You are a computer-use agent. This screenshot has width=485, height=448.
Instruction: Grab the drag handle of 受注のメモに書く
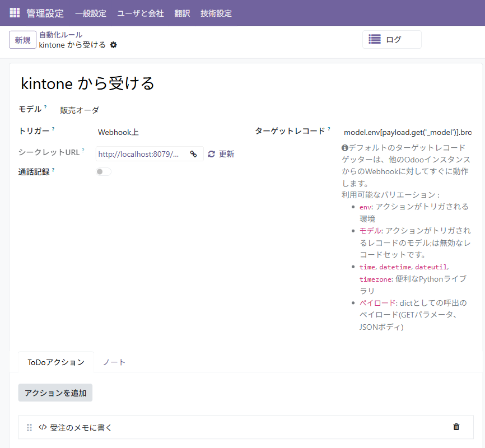click(x=29, y=428)
